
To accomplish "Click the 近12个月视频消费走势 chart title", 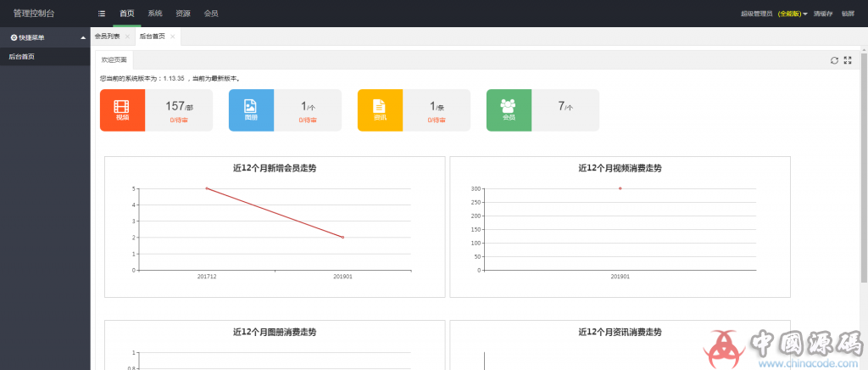I will tap(620, 168).
